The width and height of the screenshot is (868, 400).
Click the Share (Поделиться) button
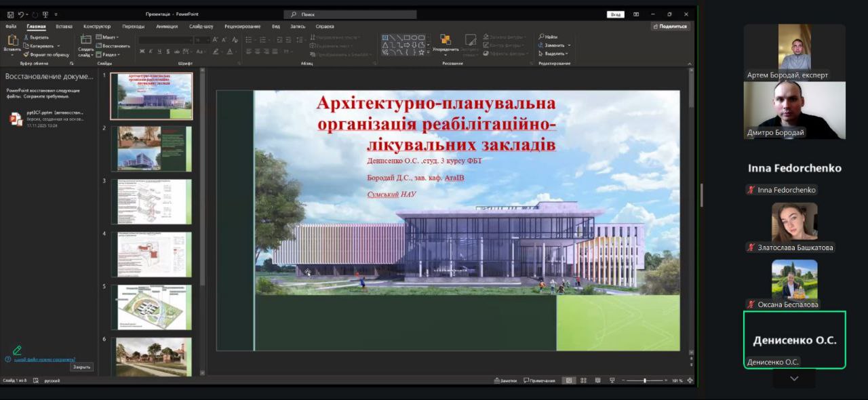point(671,26)
